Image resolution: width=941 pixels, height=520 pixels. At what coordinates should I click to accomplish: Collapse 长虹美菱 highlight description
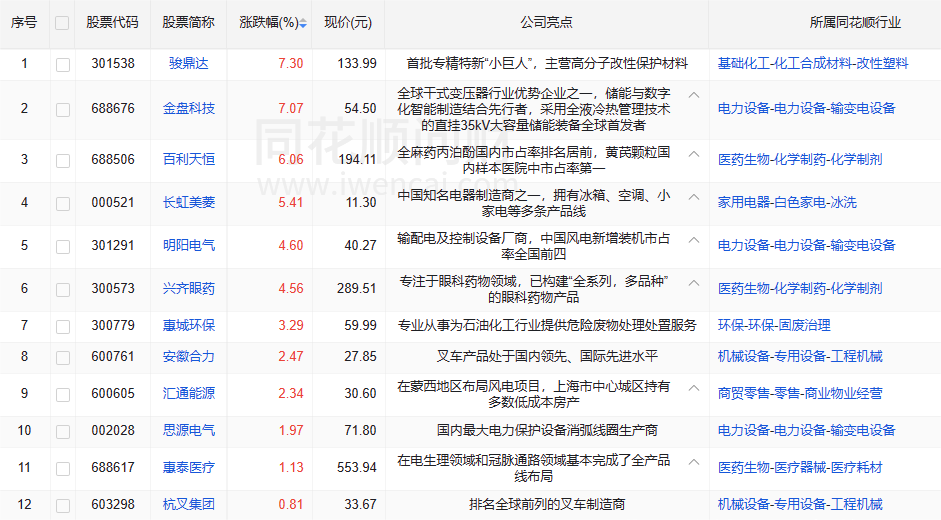[694, 197]
